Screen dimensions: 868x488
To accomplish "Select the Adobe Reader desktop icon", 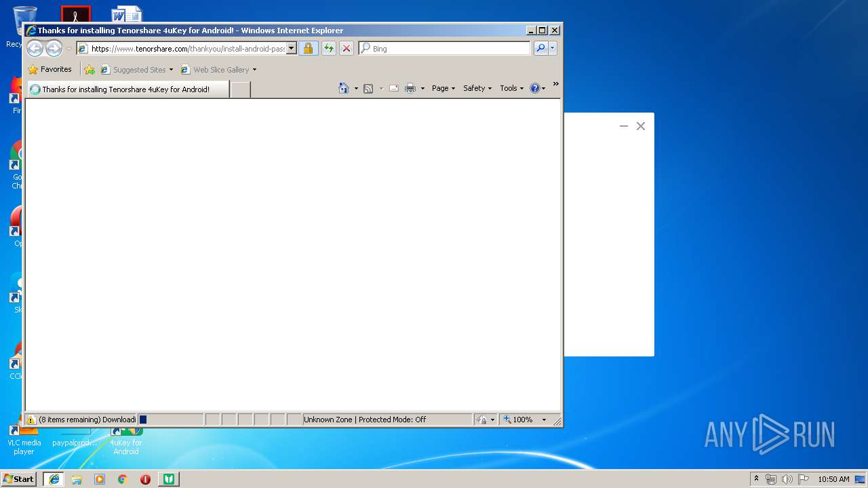I will tap(75, 14).
